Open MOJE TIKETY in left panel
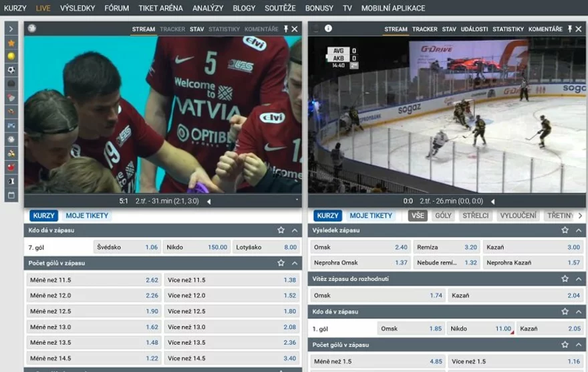 pyautogui.click(x=87, y=215)
